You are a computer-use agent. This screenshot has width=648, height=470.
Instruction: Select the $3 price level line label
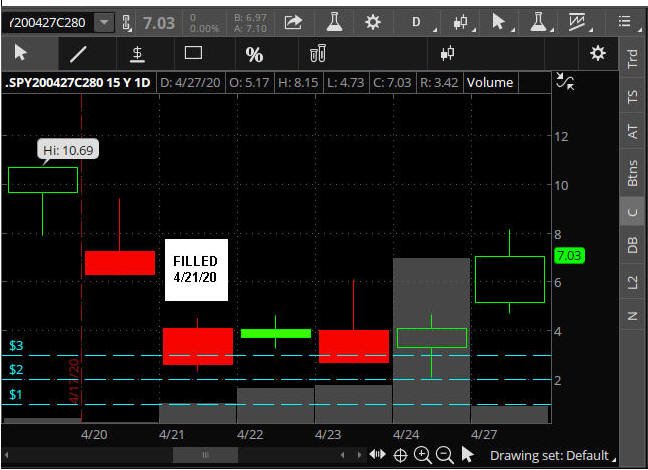tap(16, 345)
